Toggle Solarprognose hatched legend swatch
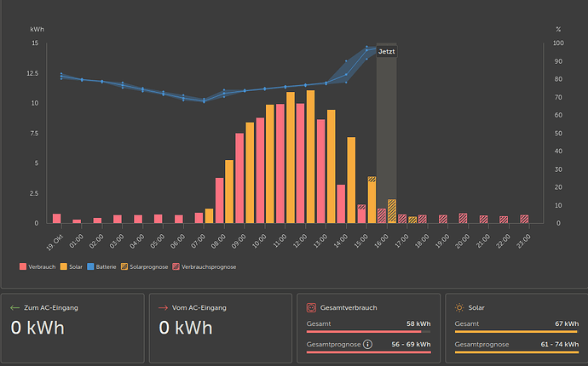Screen dimensions: 588x366 click(124, 266)
